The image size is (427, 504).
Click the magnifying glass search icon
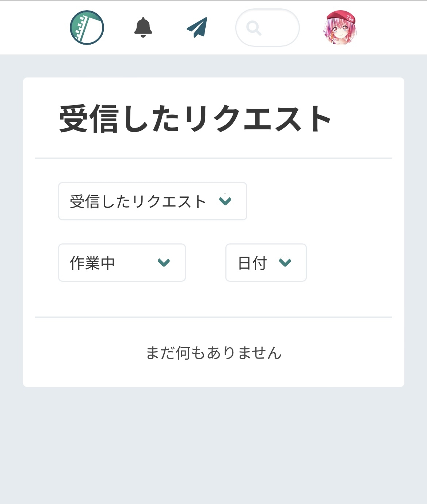tap(253, 28)
